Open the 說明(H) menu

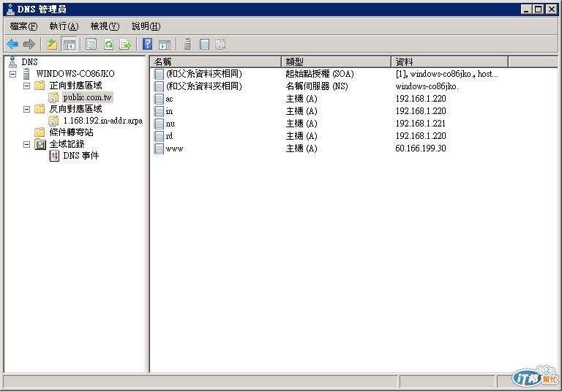click(146, 26)
